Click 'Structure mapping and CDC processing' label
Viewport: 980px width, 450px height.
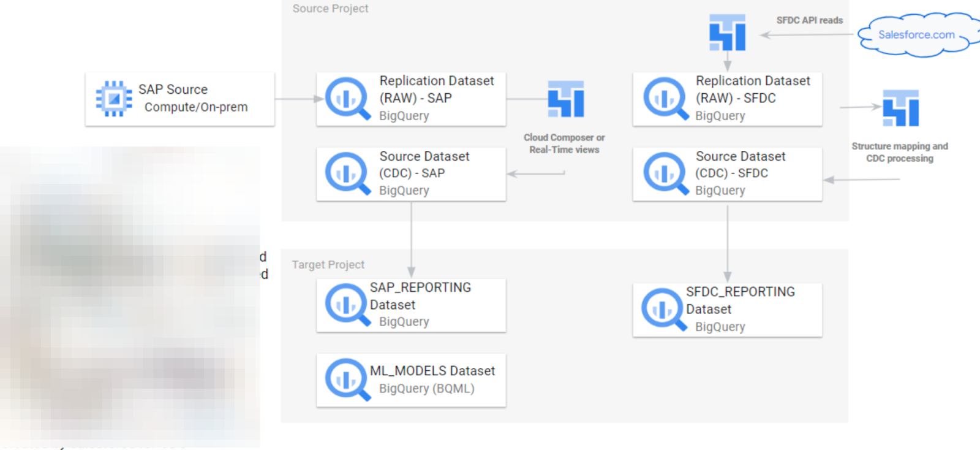(900, 152)
